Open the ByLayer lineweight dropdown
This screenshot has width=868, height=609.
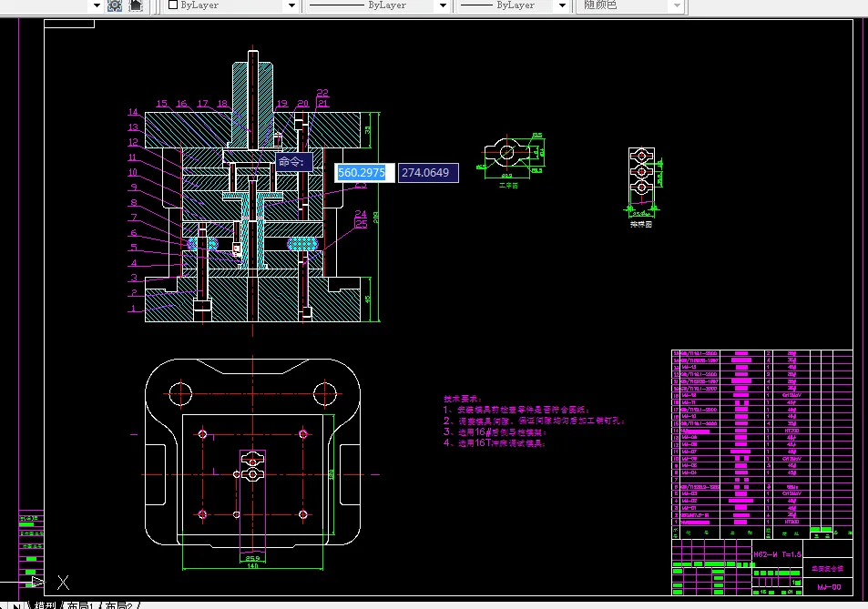(x=563, y=5)
